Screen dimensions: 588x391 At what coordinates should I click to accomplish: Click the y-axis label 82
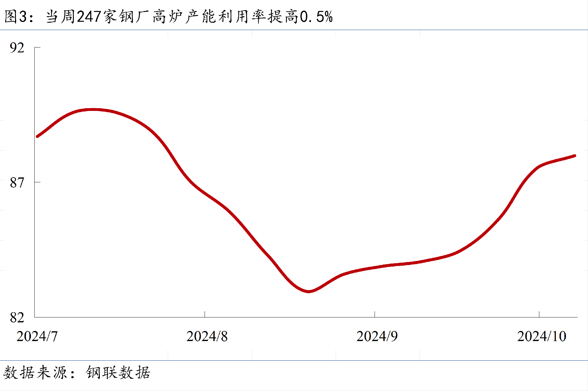(17, 317)
